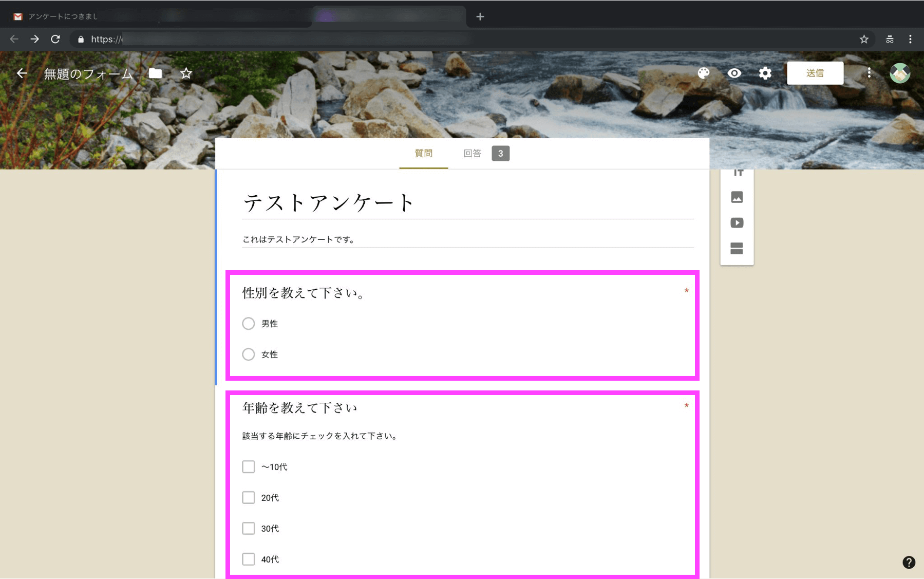Viewport: 924px width, 579px height.
Task: Add a section from side toolbar
Action: (737, 249)
